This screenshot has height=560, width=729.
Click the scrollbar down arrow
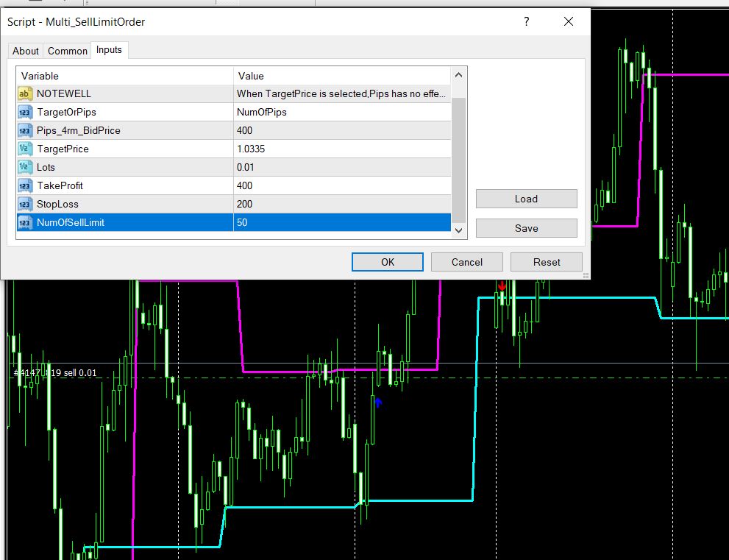[x=458, y=230]
